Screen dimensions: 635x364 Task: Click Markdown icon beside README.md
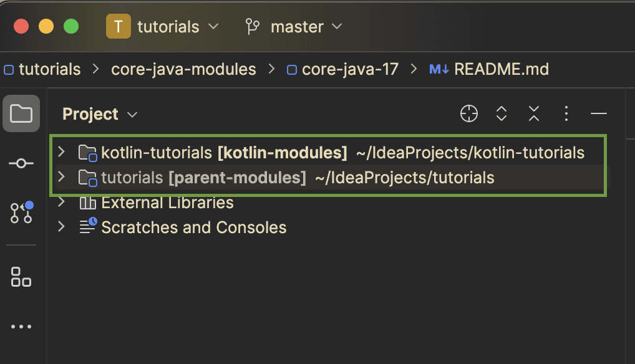(439, 69)
